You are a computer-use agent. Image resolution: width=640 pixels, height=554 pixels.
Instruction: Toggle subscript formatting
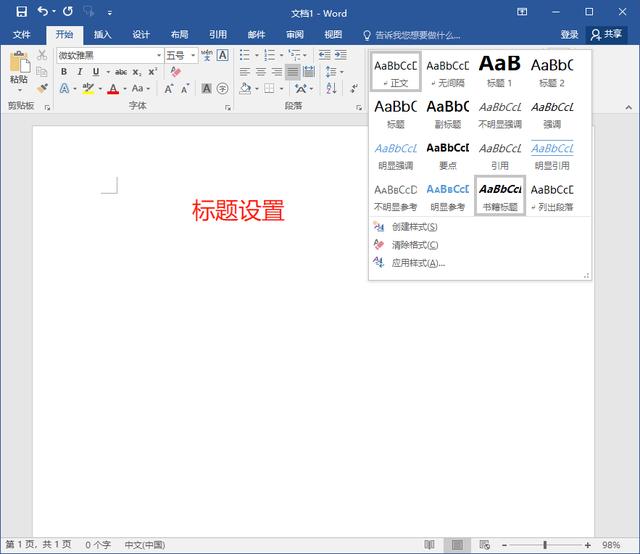click(x=137, y=72)
